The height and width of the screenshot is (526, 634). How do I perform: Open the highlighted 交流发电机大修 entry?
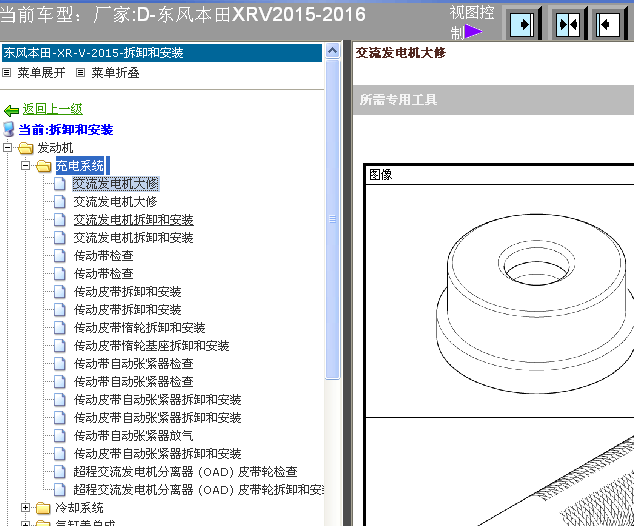coord(116,184)
